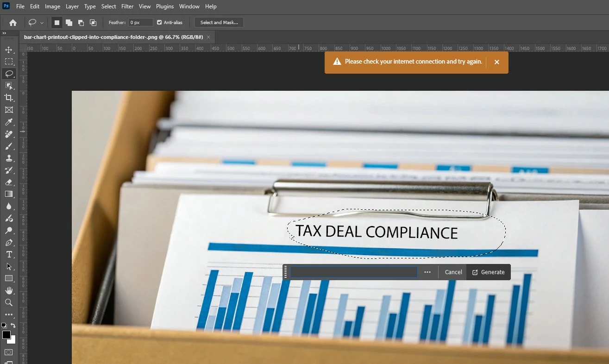Click the internet connection warning message text
The width and height of the screenshot is (609, 364).
pyautogui.click(x=413, y=62)
